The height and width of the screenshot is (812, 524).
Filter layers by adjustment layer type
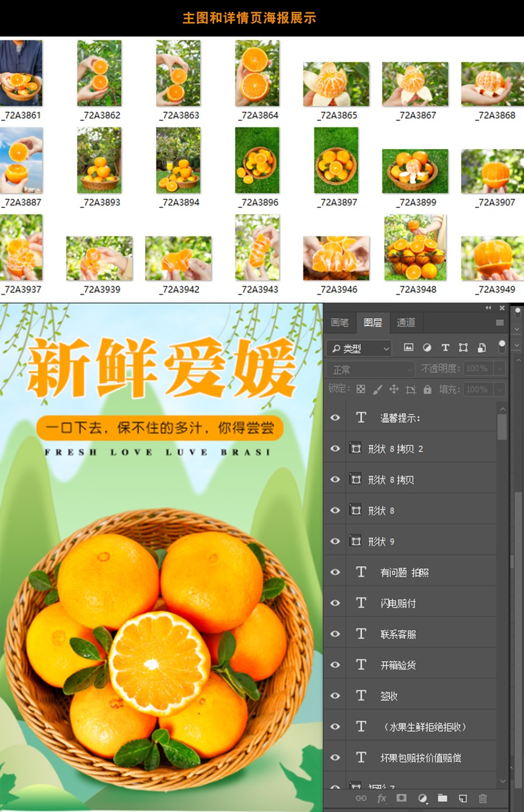(x=427, y=348)
